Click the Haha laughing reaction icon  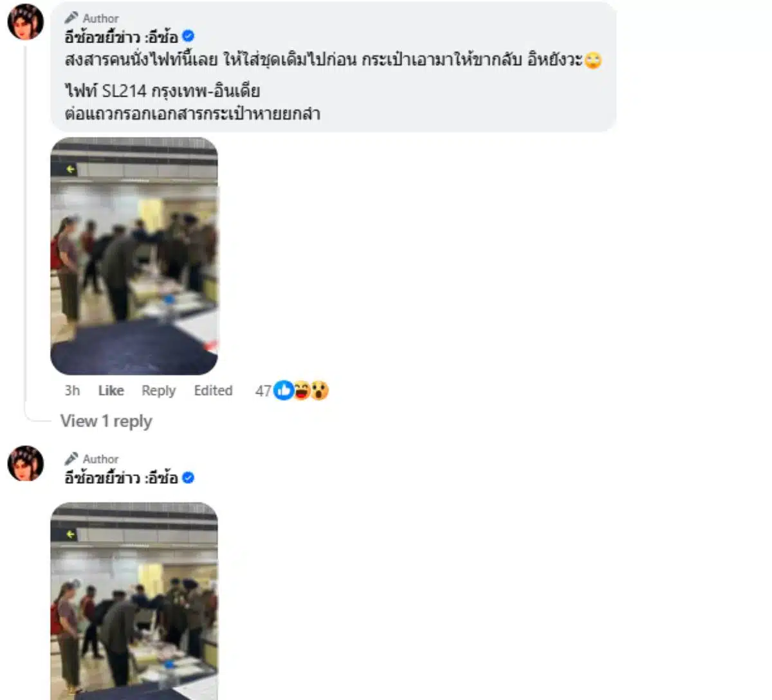tap(301, 390)
